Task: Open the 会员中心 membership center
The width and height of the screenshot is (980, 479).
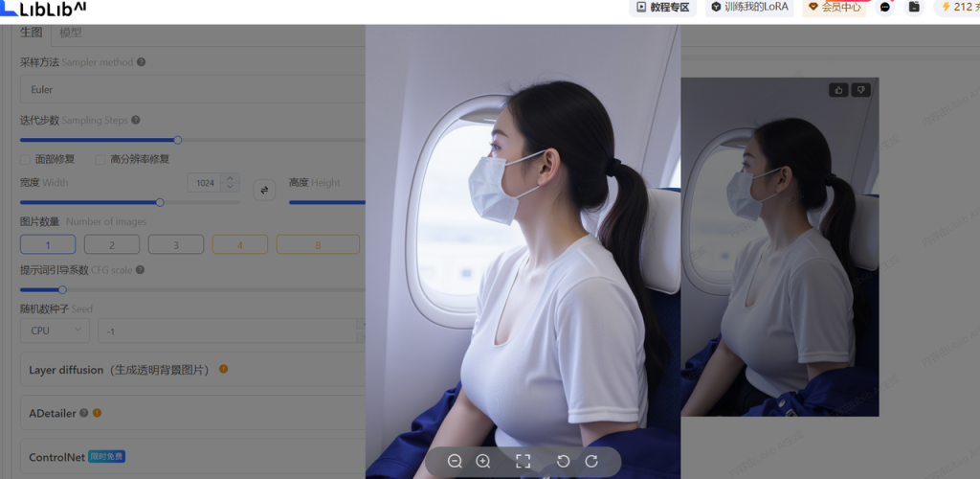Action: tap(834, 7)
